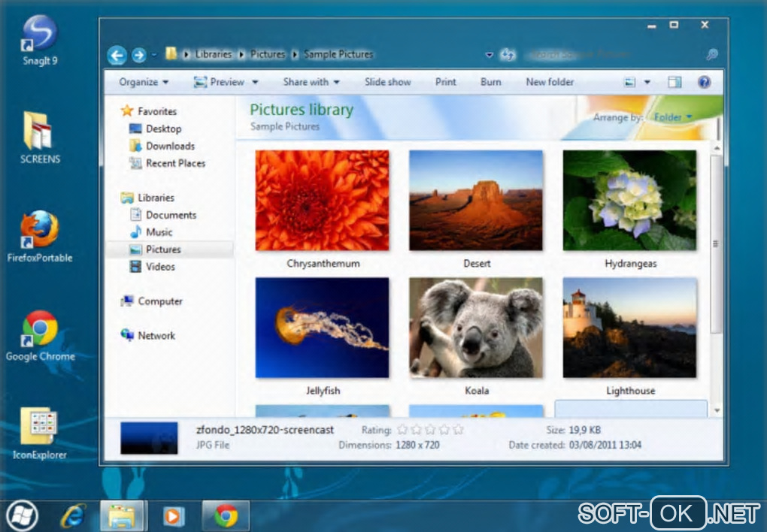Open Desktop in Favorites
767x532 pixels.
pyautogui.click(x=155, y=128)
